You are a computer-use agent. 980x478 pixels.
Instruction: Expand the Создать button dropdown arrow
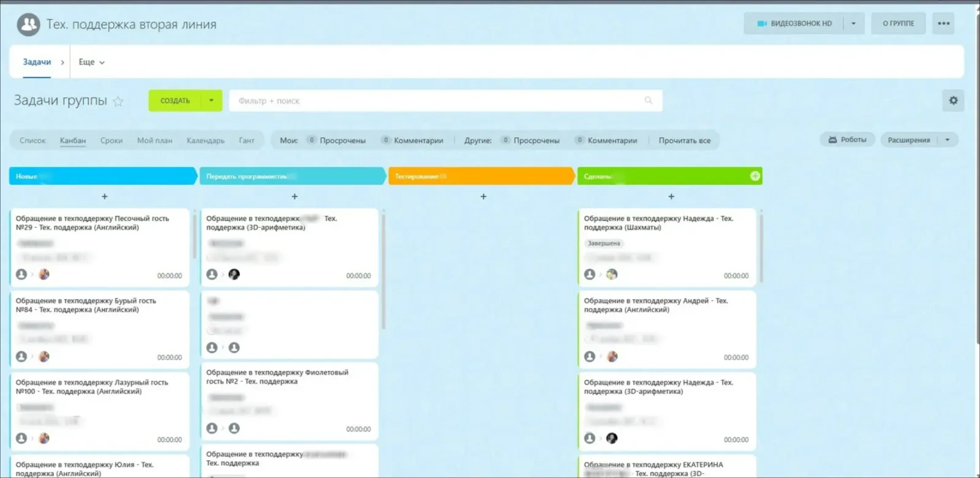(211, 101)
